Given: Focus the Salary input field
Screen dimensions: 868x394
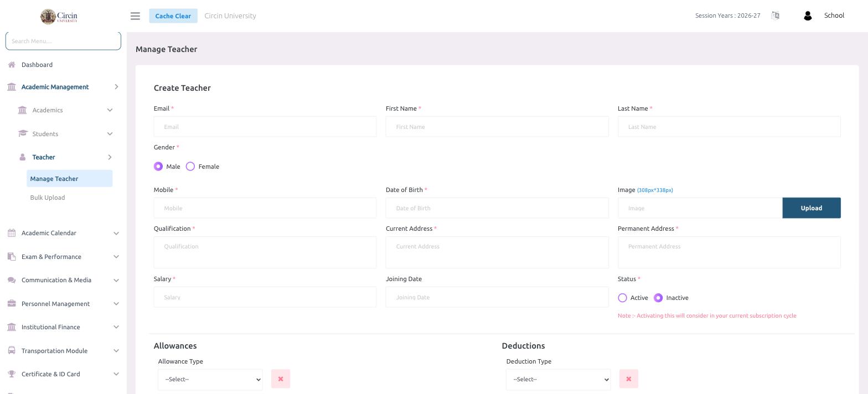Looking at the screenshot, I should (x=265, y=297).
